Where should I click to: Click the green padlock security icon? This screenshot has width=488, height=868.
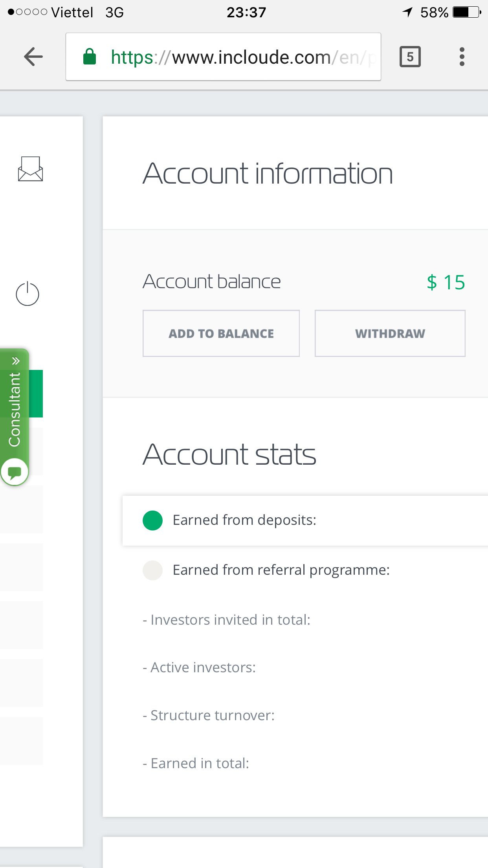click(90, 57)
